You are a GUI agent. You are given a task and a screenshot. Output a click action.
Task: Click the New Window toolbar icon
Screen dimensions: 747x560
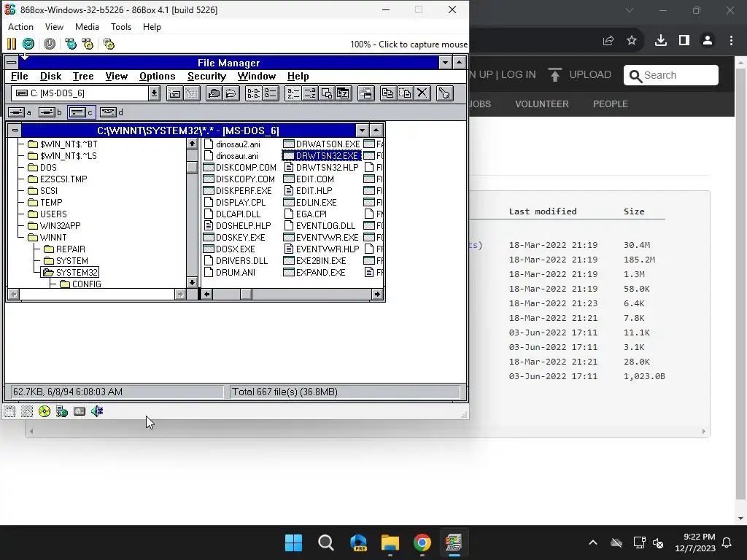pos(366,93)
